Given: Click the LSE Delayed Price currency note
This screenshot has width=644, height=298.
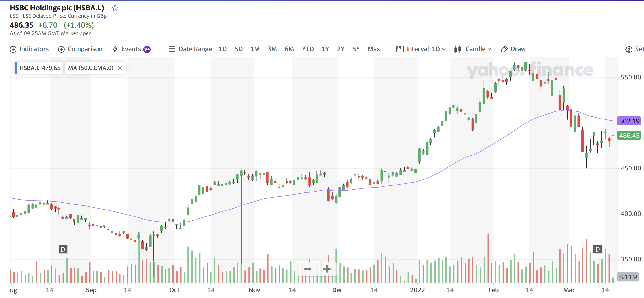Looking at the screenshot, I should (x=58, y=16).
